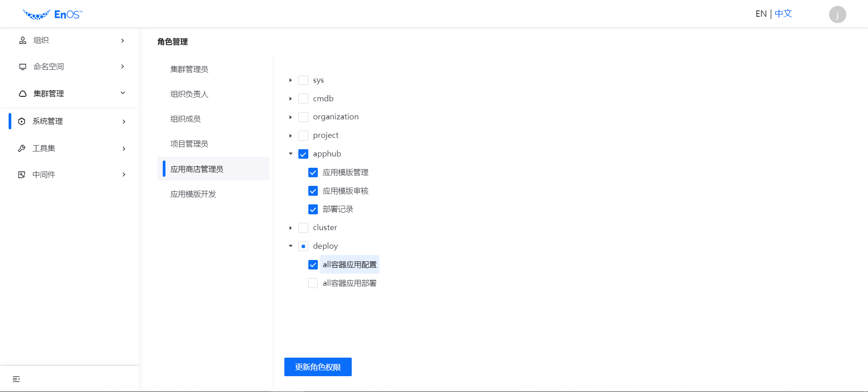Image resolution: width=868 pixels, height=392 pixels.
Task: Switch language to 中文
Action: pos(783,14)
